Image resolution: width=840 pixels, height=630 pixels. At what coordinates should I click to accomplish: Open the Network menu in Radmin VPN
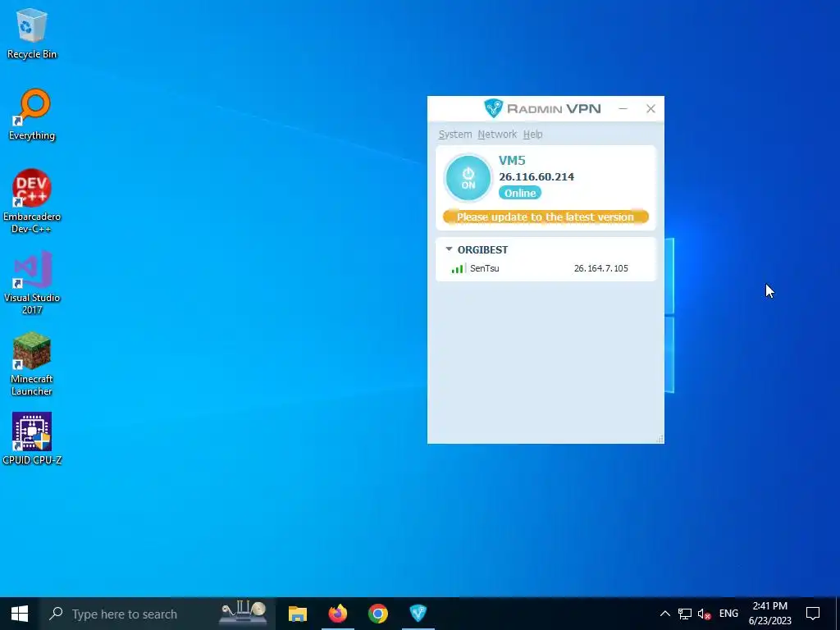click(x=497, y=135)
